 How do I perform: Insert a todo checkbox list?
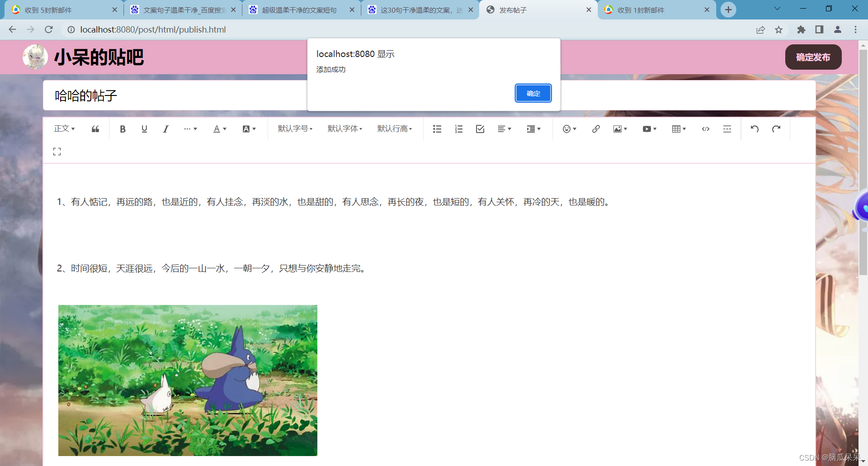click(480, 129)
